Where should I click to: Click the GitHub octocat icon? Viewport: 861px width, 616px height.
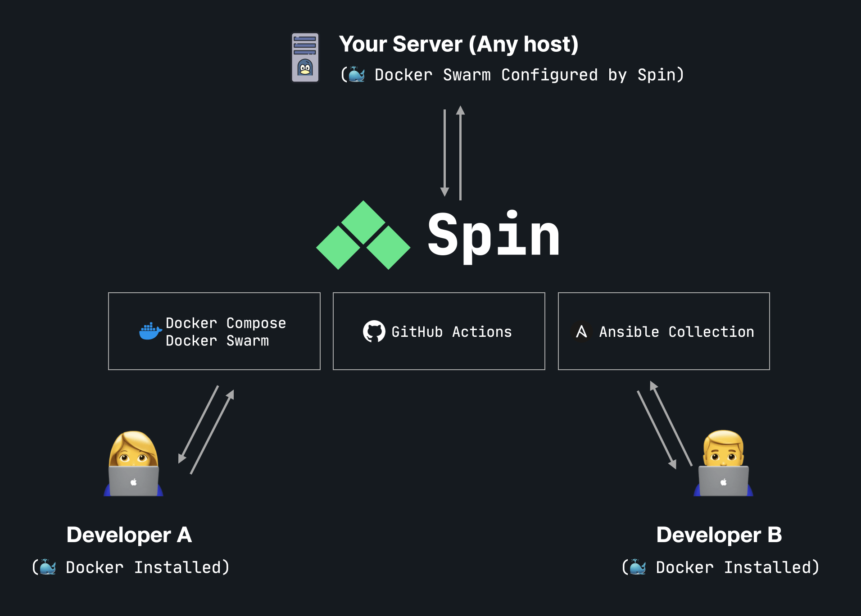(x=374, y=331)
